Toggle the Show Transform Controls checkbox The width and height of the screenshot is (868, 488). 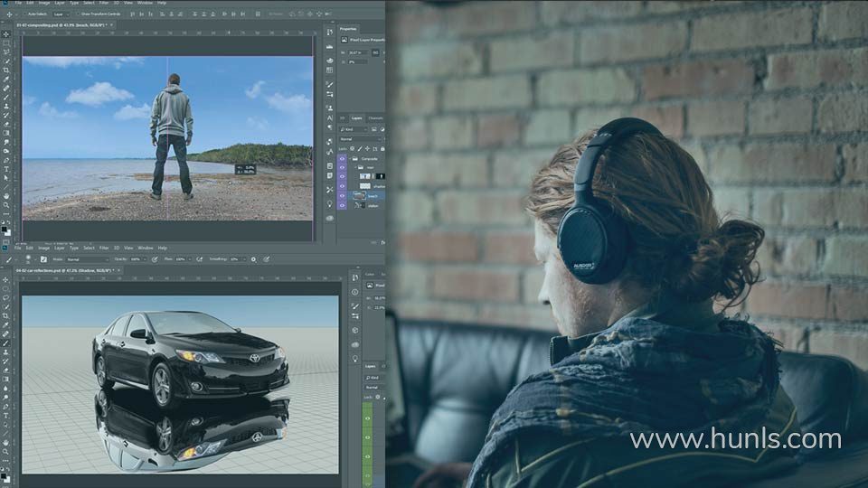pos(79,15)
